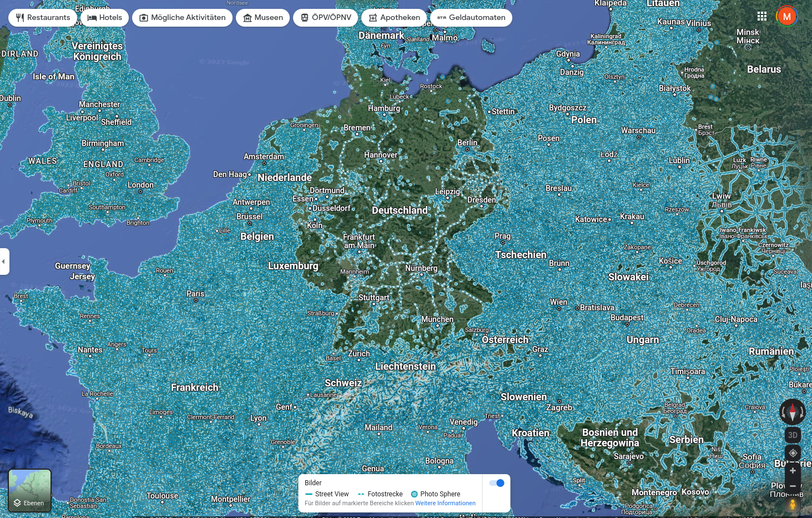Zoom in with the plus button
The height and width of the screenshot is (518, 812).
coord(793,471)
